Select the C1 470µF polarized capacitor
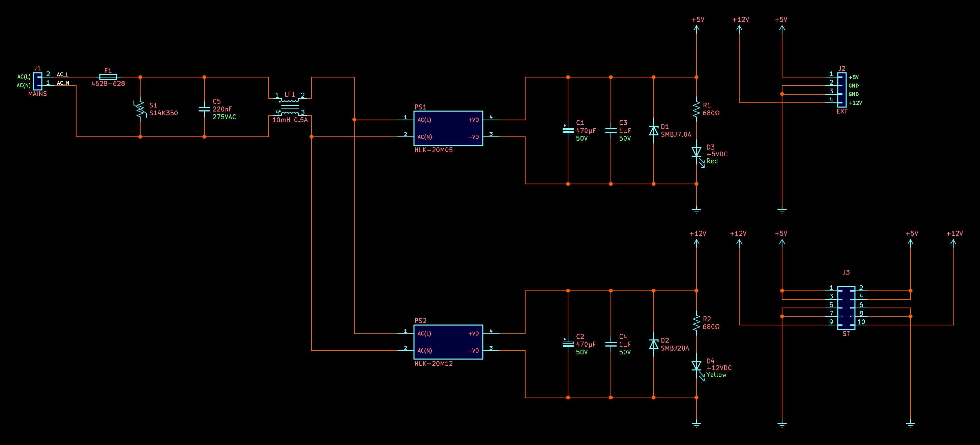The width and height of the screenshot is (980, 445). (568, 130)
